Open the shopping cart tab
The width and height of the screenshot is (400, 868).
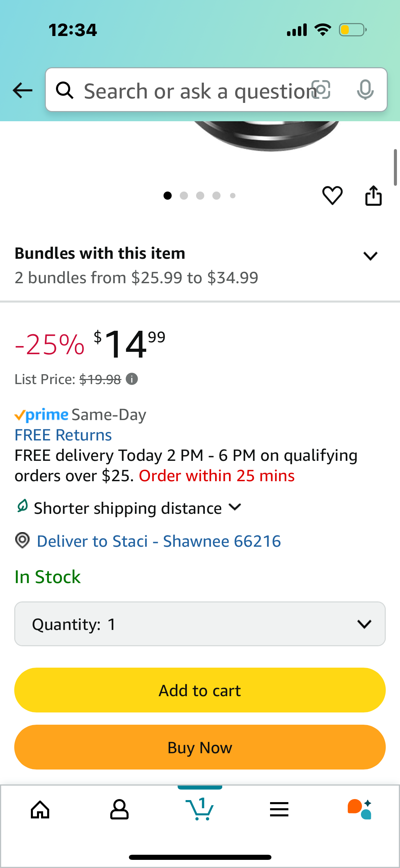[x=200, y=809]
